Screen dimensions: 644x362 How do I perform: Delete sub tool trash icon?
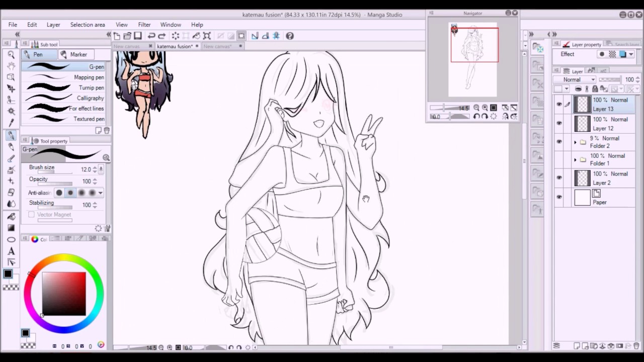[107, 131]
